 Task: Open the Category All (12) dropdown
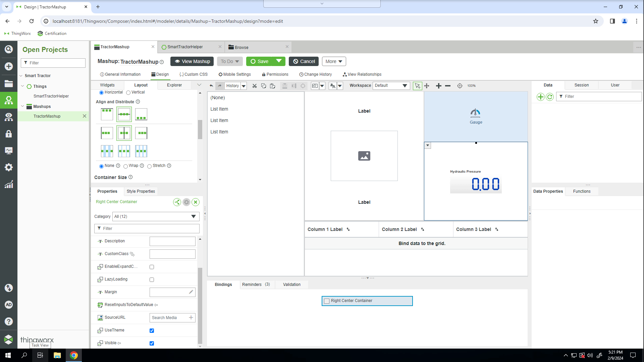(156, 217)
